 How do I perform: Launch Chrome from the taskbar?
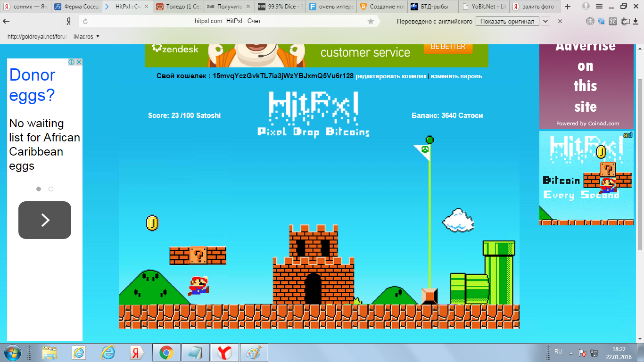click(166, 353)
